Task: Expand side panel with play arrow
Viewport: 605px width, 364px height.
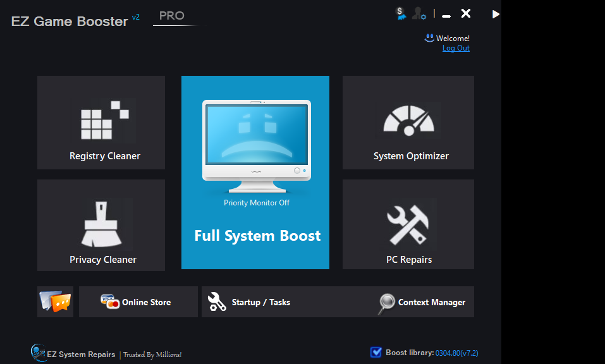Action: (x=496, y=15)
